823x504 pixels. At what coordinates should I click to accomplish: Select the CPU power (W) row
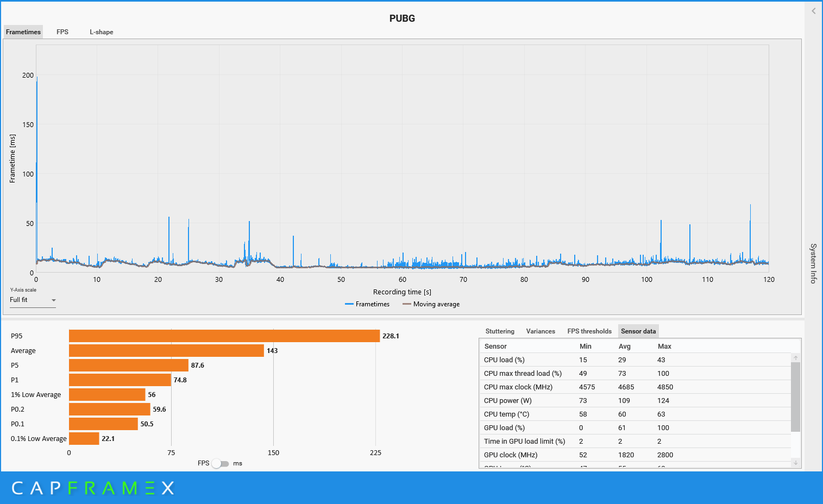pos(636,401)
